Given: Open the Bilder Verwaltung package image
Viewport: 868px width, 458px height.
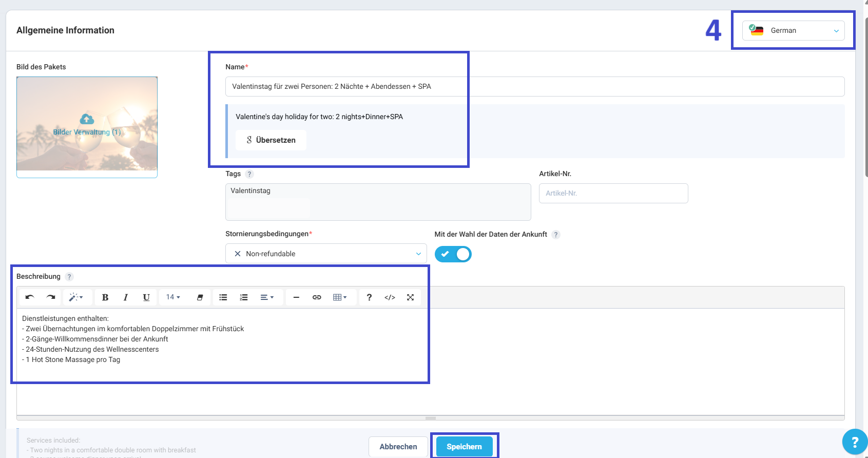Looking at the screenshot, I should (87, 127).
